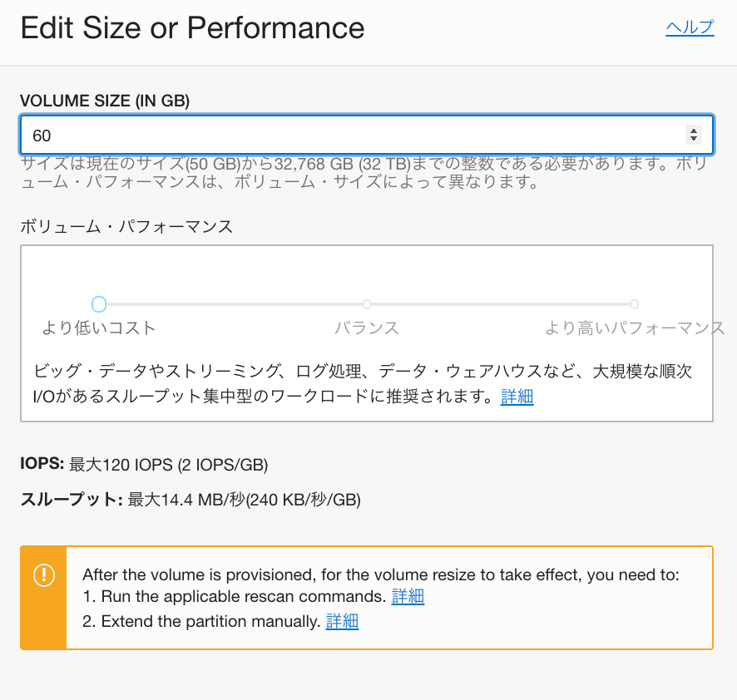Click the ボリューム・パフォーマンス section label
The image size is (737, 700).
tap(126, 226)
